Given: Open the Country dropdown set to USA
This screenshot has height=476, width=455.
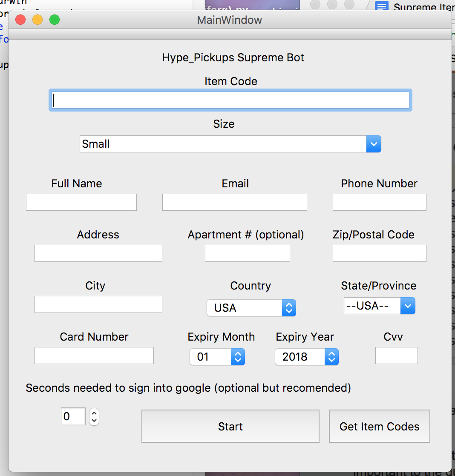Looking at the screenshot, I should (x=251, y=308).
